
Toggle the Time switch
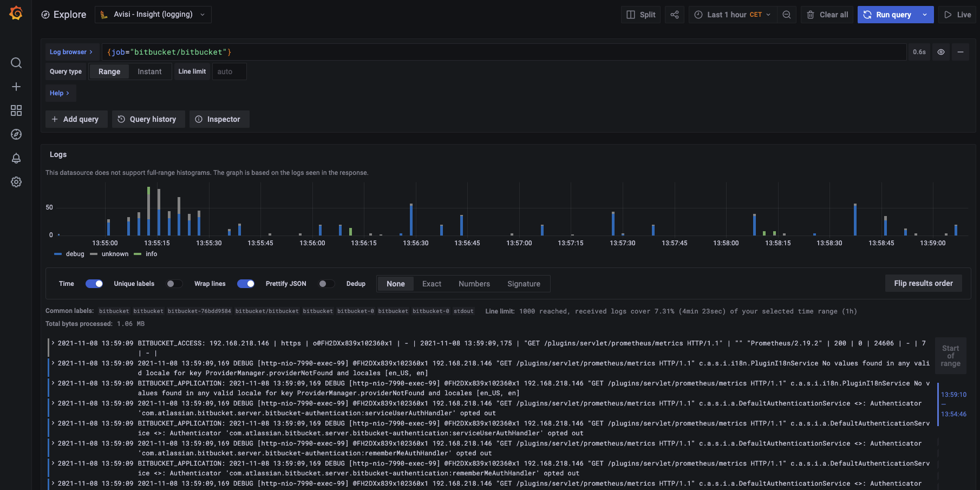94,284
